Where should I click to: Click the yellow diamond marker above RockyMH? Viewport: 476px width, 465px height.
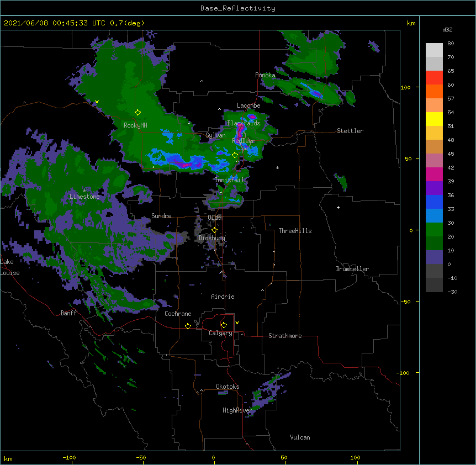[x=137, y=113]
